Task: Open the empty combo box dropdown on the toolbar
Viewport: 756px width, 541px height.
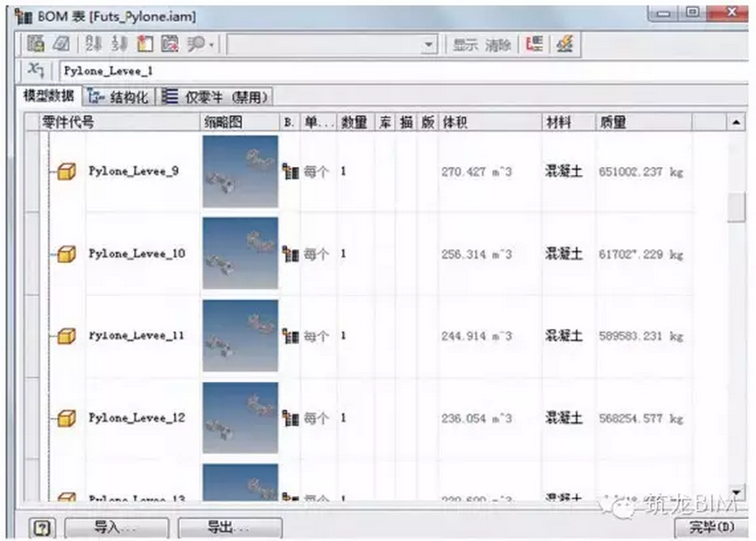Action: (428, 44)
